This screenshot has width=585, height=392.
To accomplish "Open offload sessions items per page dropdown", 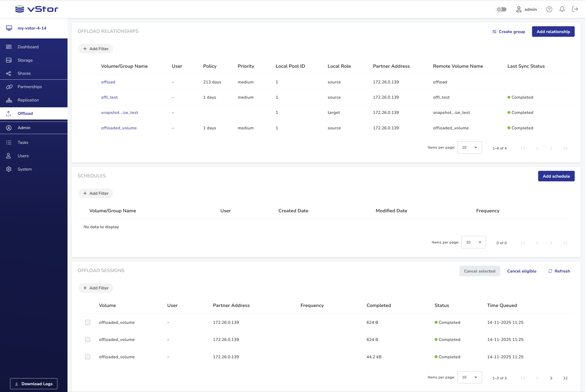I will point(469,377).
